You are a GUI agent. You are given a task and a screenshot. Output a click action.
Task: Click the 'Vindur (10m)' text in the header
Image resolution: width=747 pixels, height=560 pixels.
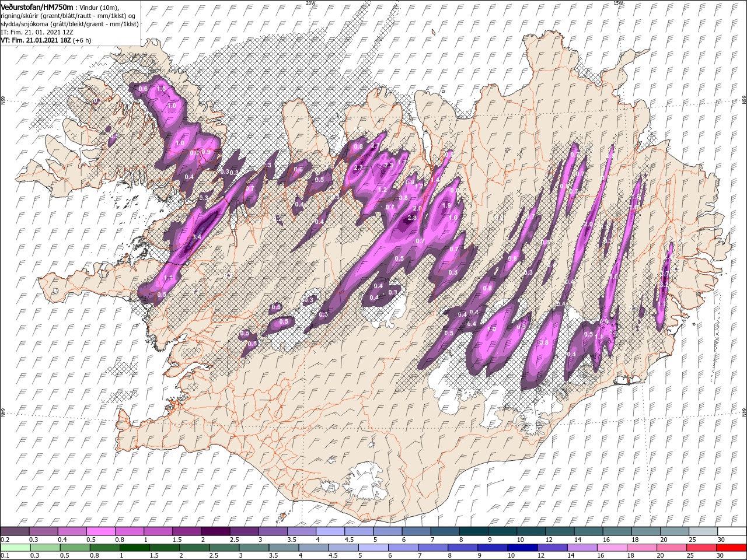click(99, 7)
